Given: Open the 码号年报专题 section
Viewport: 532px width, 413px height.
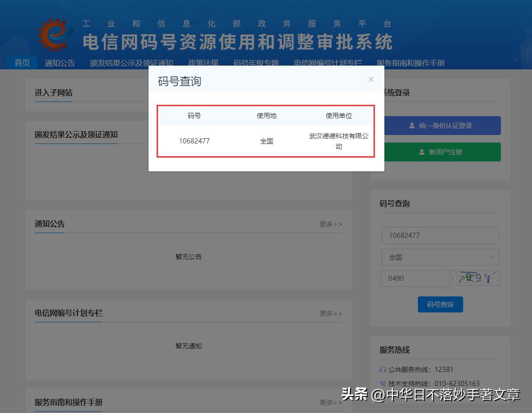Looking at the screenshot, I should (256, 62).
